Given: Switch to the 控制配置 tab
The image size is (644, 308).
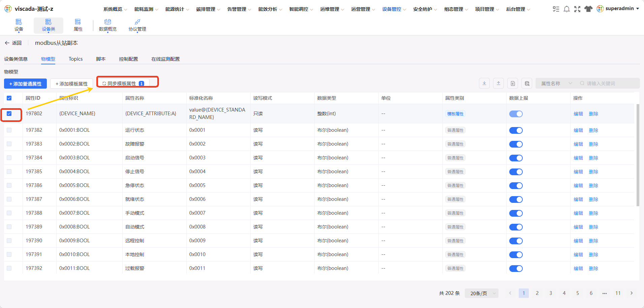Looking at the screenshot, I should point(128,59).
